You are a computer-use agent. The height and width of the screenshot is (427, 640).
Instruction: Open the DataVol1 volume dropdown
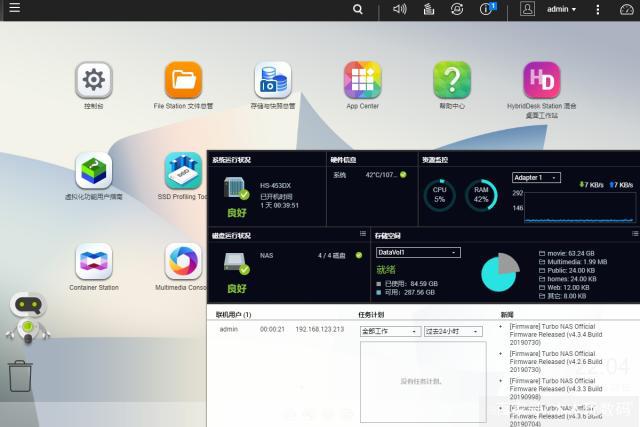[x=418, y=252]
